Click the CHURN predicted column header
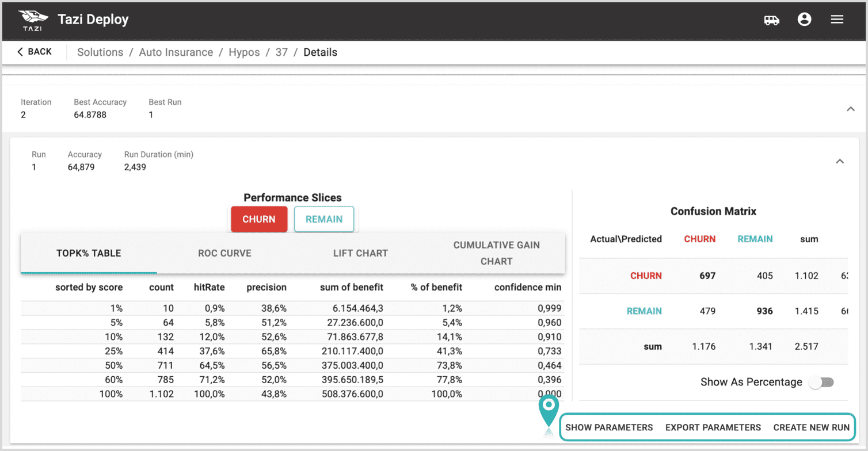 [x=699, y=239]
